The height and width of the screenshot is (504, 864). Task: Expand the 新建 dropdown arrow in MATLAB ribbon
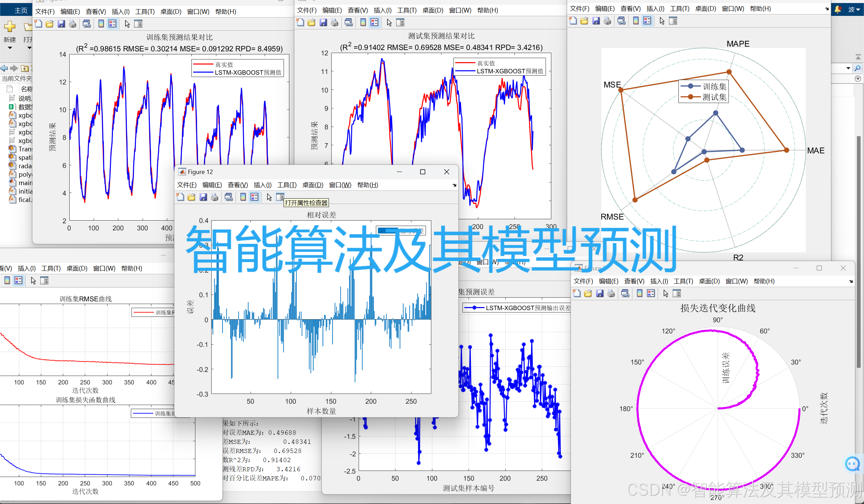pyautogui.click(x=10, y=48)
